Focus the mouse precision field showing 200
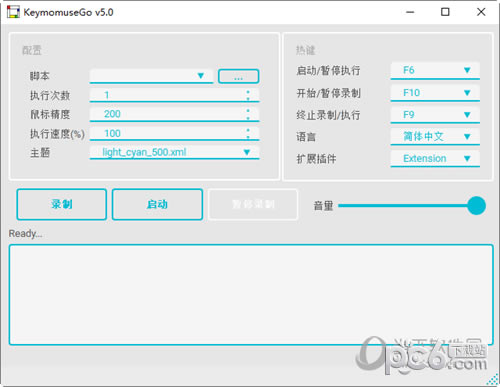The width and height of the screenshot is (500, 387). pyautogui.click(x=167, y=114)
